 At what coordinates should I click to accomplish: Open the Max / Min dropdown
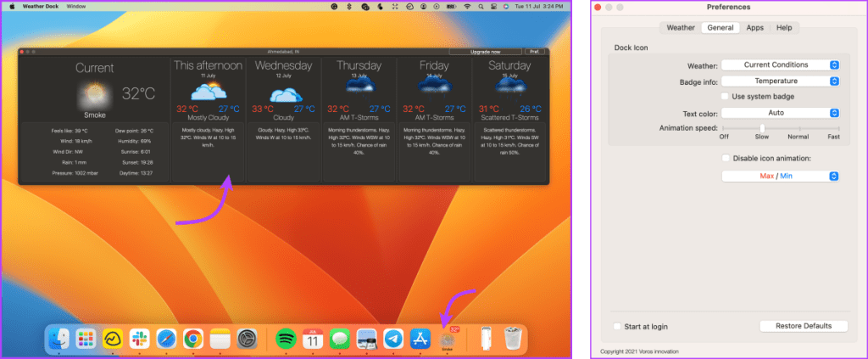[x=781, y=177]
